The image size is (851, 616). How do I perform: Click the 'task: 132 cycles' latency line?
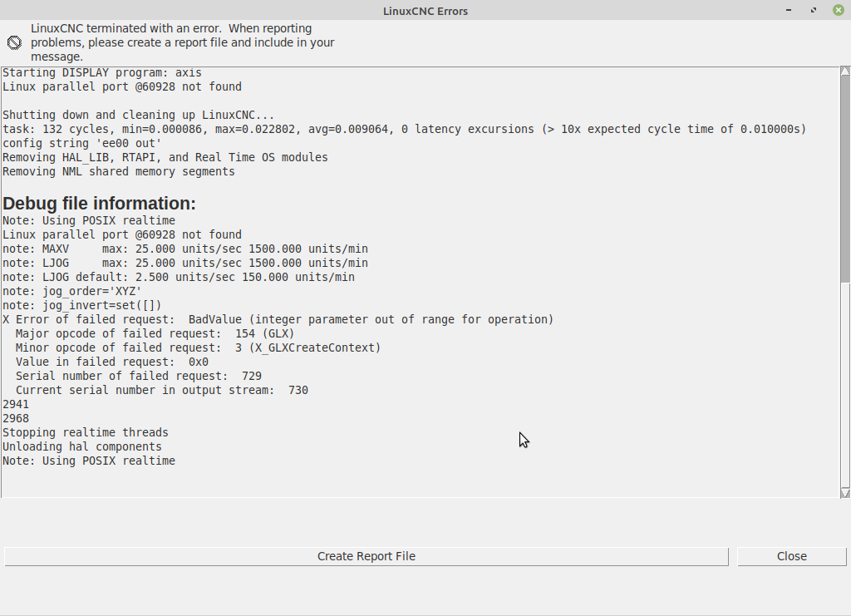pyautogui.click(x=405, y=129)
